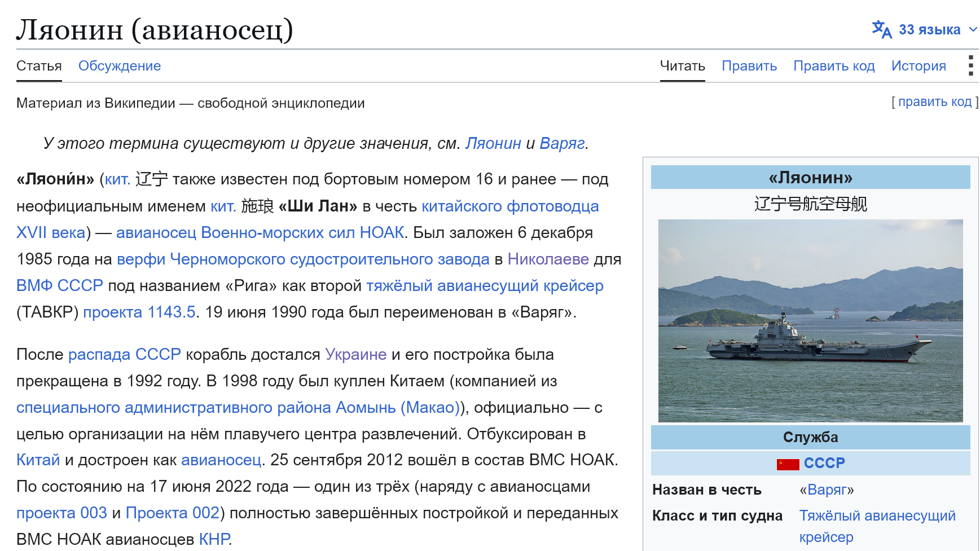The height and width of the screenshot is (551, 980).
Task: Open the language translation icon
Action: [x=882, y=29]
